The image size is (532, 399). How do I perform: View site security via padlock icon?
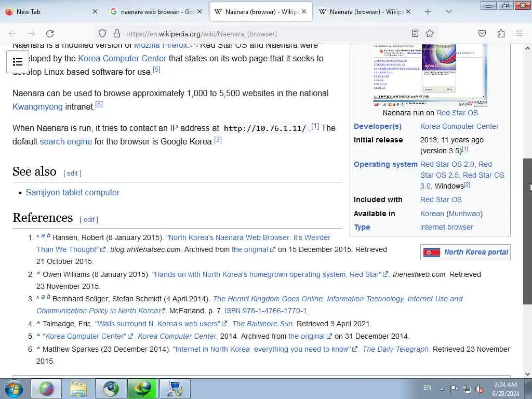117,33
